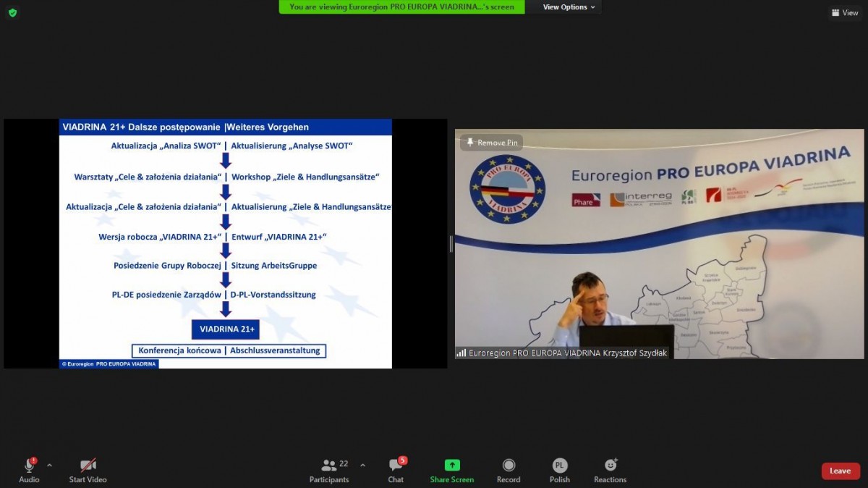Click the Aktualizacja "Analiza SWOT" line

point(166,146)
